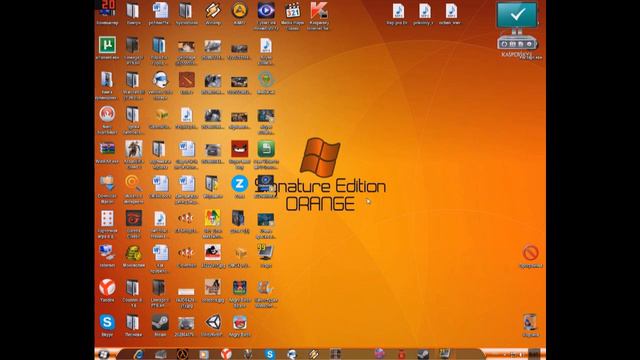Open Kaspersky Internet Security desktop shortcut
640x360 pixels.
[x=319, y=11]
